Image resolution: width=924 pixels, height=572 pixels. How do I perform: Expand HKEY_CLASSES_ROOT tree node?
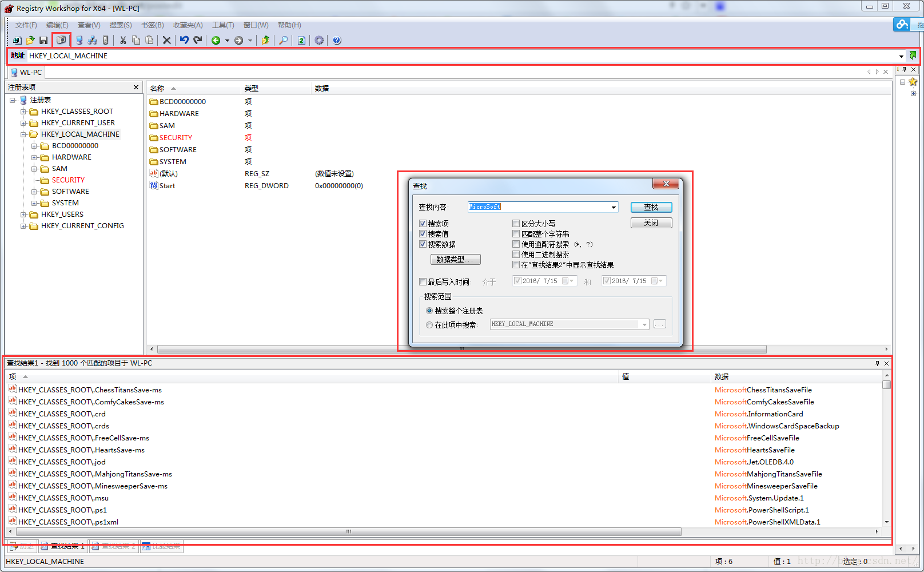point(23,112)
